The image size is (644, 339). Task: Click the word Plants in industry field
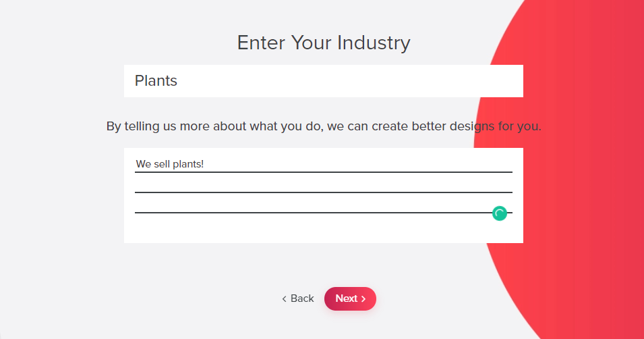[x=156, y=81]
